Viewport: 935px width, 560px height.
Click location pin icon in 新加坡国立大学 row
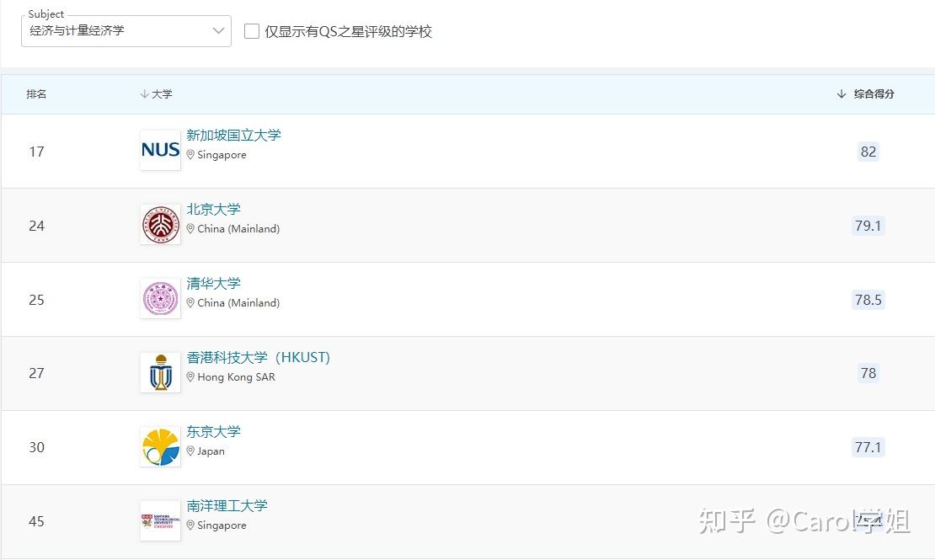click(190, 154)
